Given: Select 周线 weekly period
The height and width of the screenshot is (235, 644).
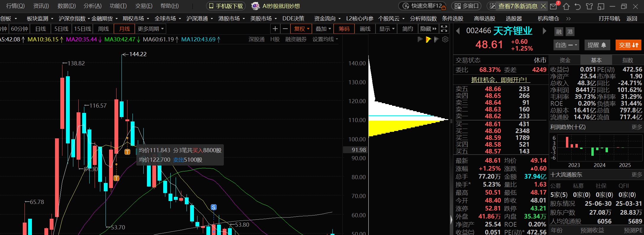Looking at the screenshot, I should [x=103, y=29].
